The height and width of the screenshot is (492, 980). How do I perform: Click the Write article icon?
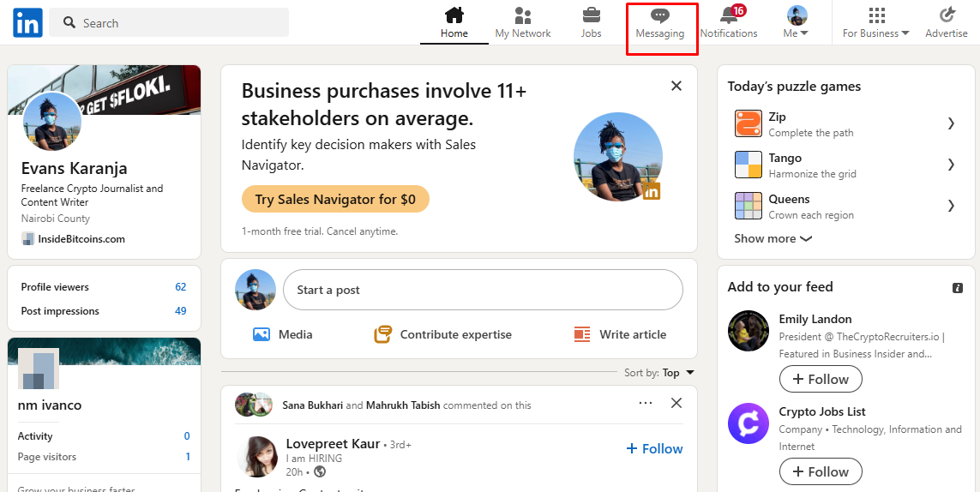click(582, 334)
